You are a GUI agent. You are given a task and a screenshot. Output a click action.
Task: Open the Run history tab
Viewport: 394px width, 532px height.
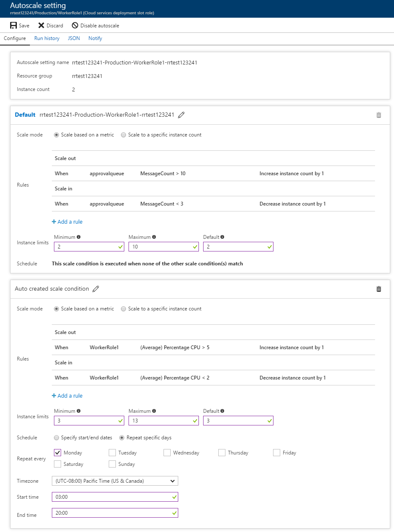(x=47, y=38)
